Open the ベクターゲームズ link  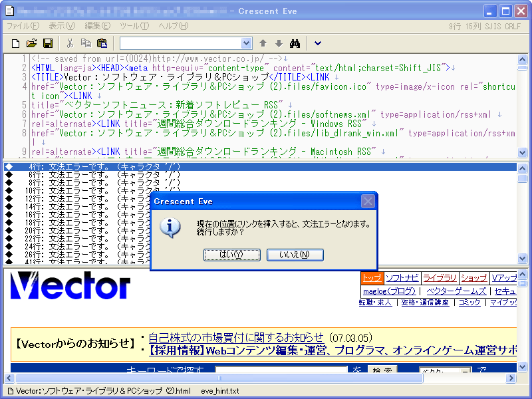[456, 291]
